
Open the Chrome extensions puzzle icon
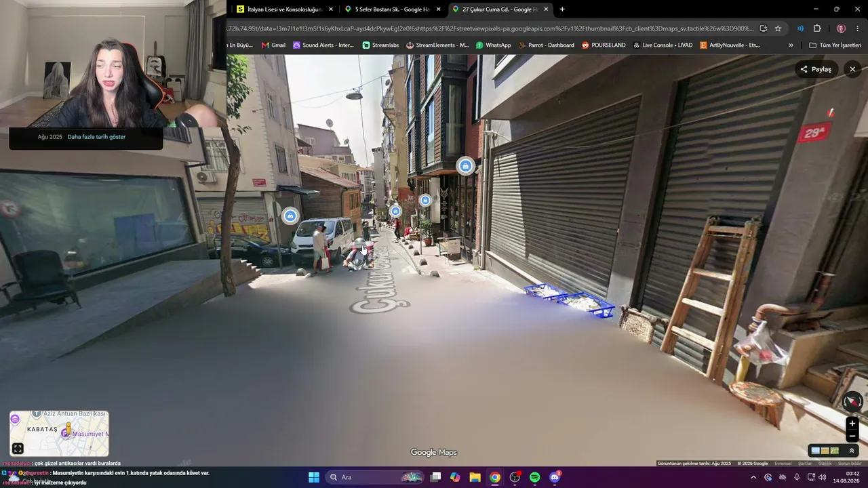pyautogui.click(x=817, y=28)
